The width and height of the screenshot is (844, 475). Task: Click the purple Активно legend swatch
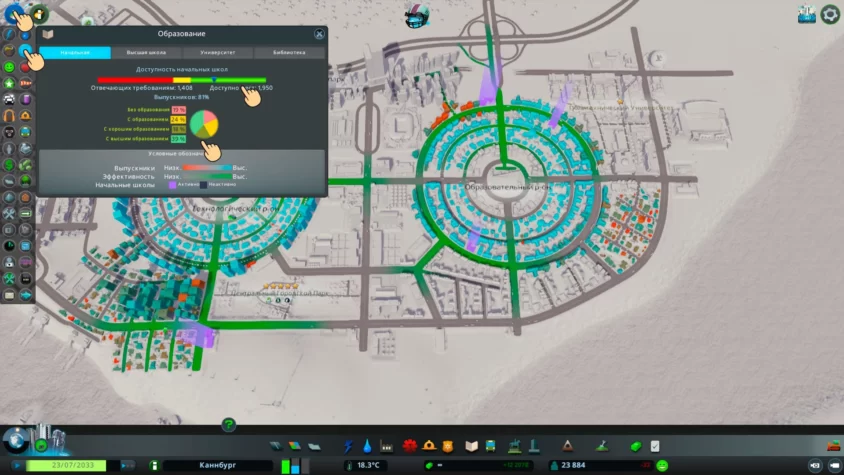click(172, 185)
